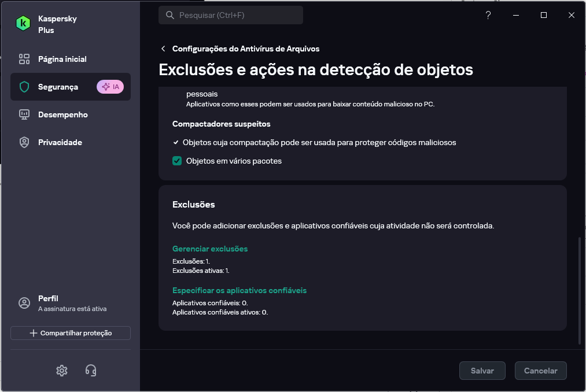Go back using the left chevron arrow

pyautogui.click(x=164, y=49)
